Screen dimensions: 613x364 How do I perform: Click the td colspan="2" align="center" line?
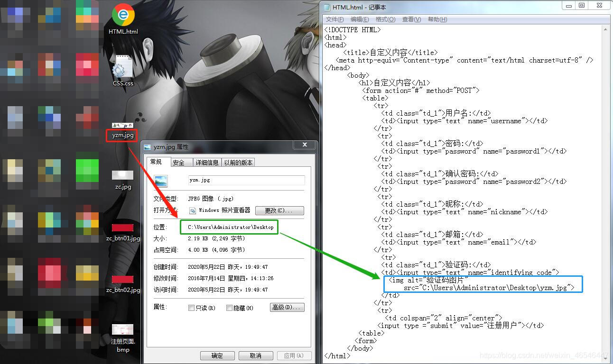point(444,318)
